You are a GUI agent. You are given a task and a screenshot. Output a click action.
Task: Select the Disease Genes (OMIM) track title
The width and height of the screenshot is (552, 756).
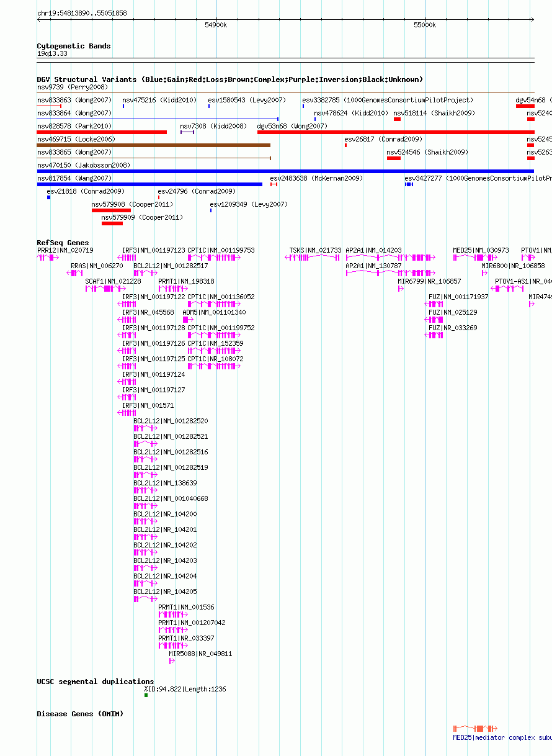80,714
